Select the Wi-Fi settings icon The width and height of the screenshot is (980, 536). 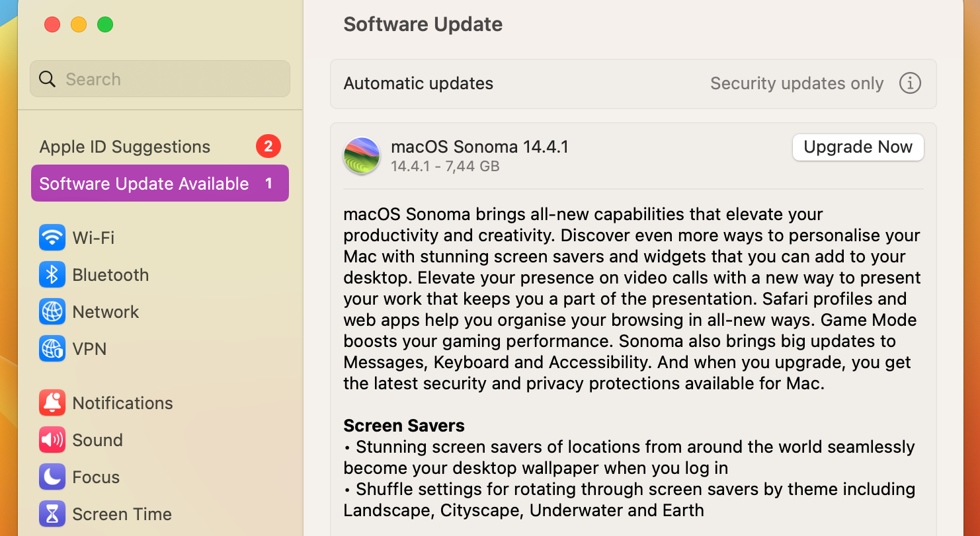[52, 237]
